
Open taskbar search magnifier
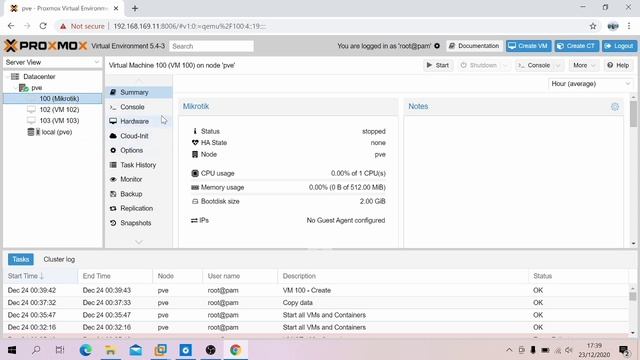[x=36, y=350]
